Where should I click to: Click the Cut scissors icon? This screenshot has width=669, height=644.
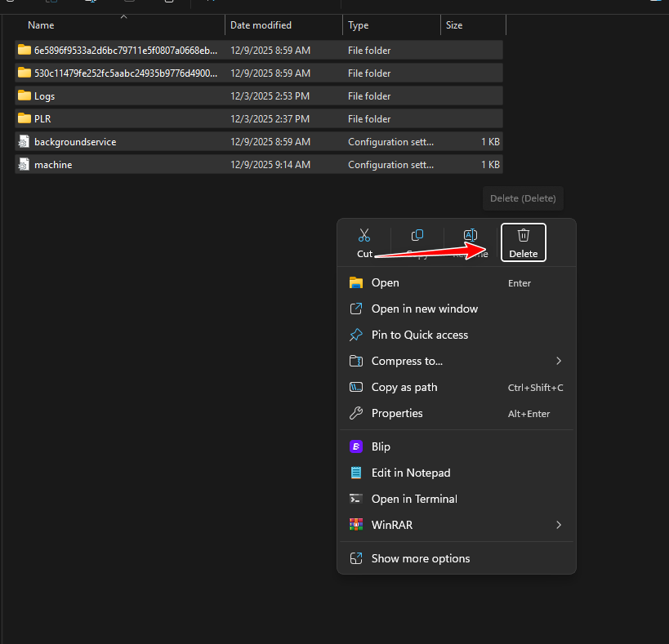pyautogui.click(x=364, y=236)
